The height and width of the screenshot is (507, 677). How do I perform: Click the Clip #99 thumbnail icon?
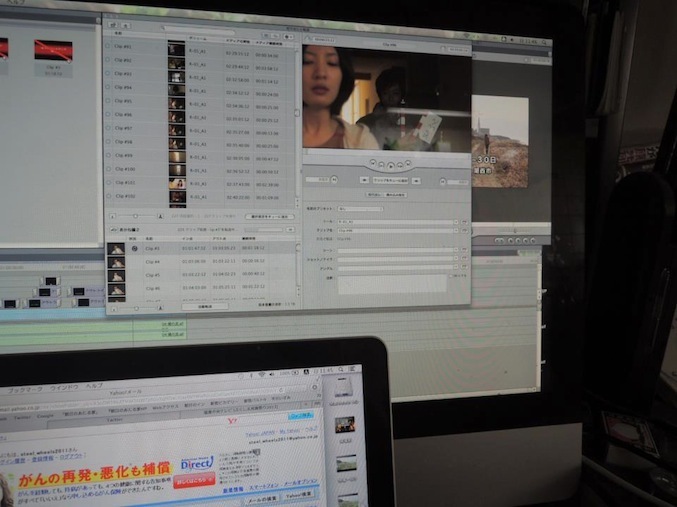176,157
